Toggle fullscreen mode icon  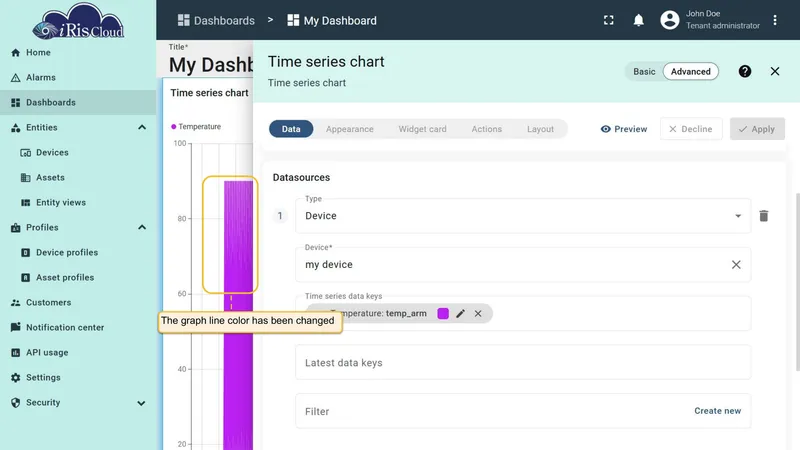(608, 20)
